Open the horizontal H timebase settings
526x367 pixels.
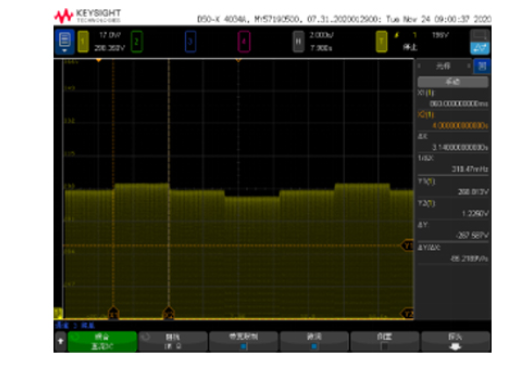point(298,42)
